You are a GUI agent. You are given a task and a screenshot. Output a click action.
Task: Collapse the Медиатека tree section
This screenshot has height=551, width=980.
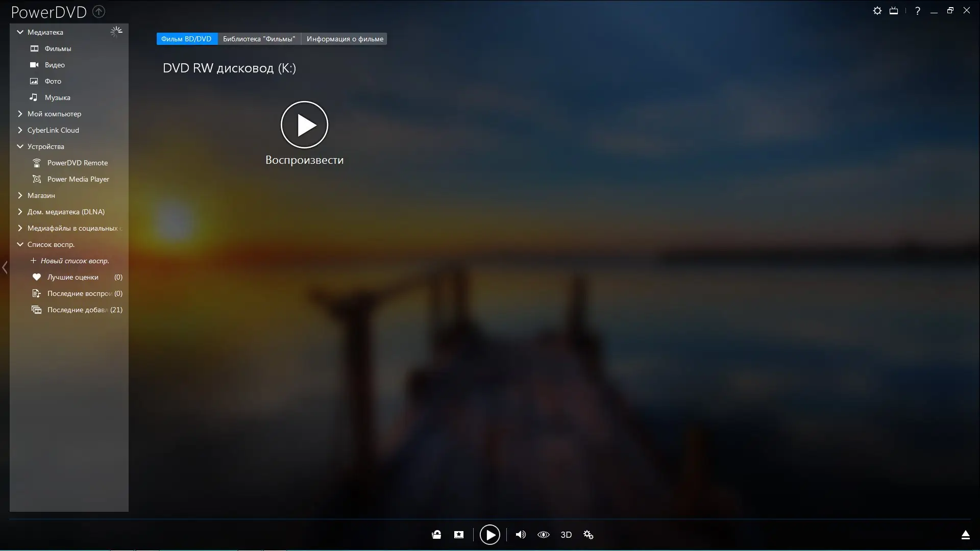(x=20, y=32)
